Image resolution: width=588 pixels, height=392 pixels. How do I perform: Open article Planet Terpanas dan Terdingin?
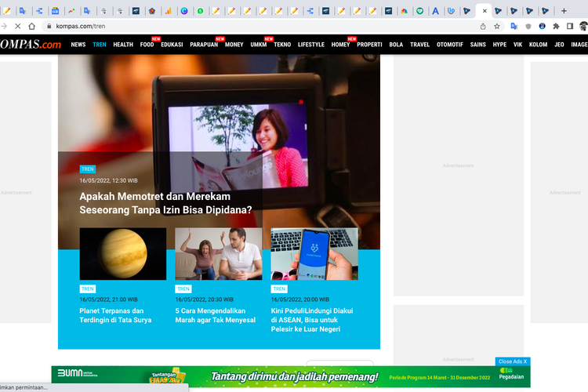116,315
